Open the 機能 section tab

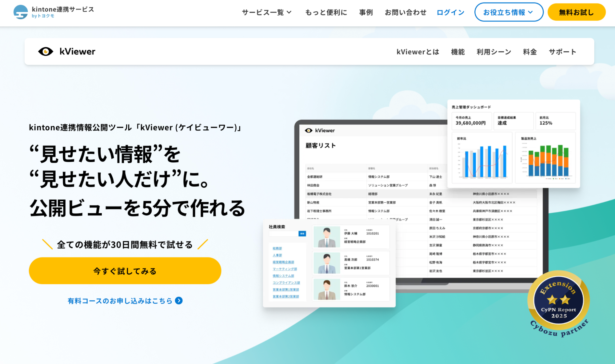(457, 52)
